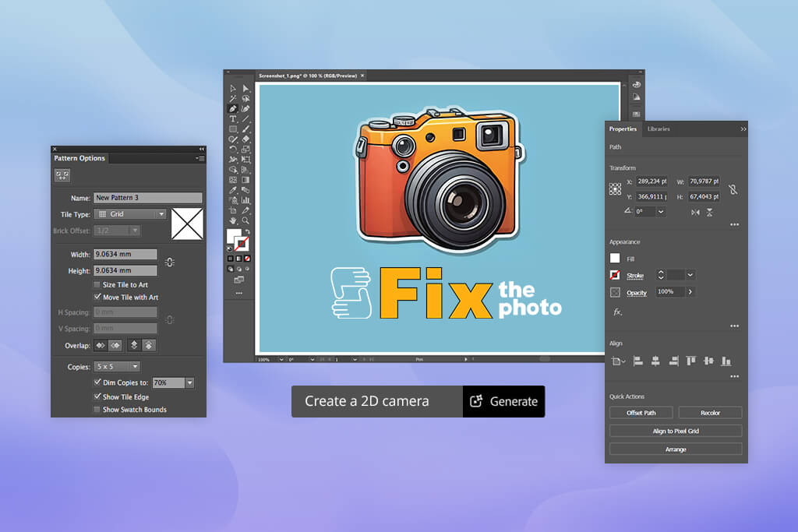The image size is (798, 532).
Task: Click Flip Vertical in Transform section
Action: pos(709,212)
